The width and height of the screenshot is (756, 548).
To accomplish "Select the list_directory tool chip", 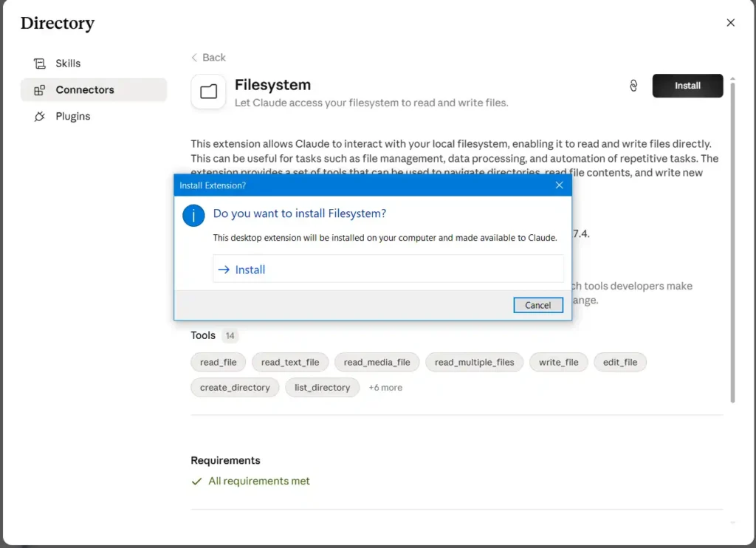I will click(x=322, y=387).
